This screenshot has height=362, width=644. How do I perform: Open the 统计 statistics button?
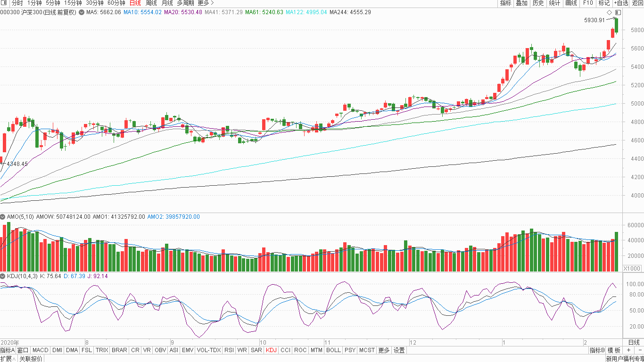[x=554, y=3]
